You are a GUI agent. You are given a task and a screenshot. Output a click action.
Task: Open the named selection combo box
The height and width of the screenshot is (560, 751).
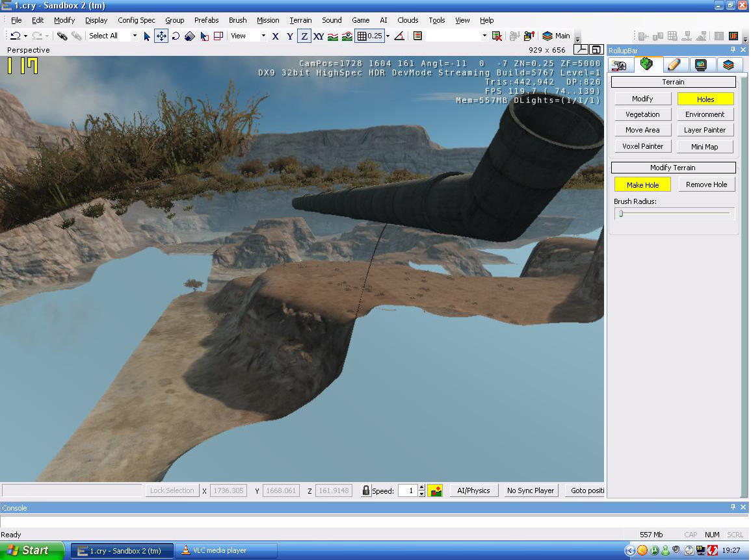[x=457, y=36]
